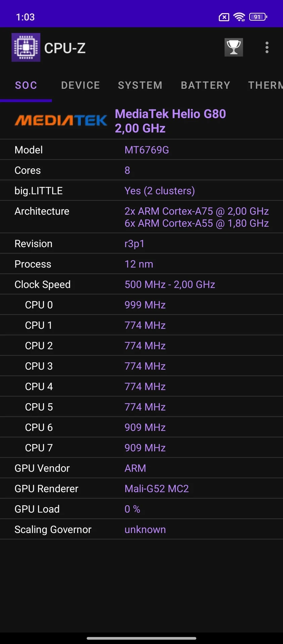Image resolution: width=283 pixels, height=644 pixels.
Task: Tap the Scaling Governor row
Action: (x=141, y=529)
